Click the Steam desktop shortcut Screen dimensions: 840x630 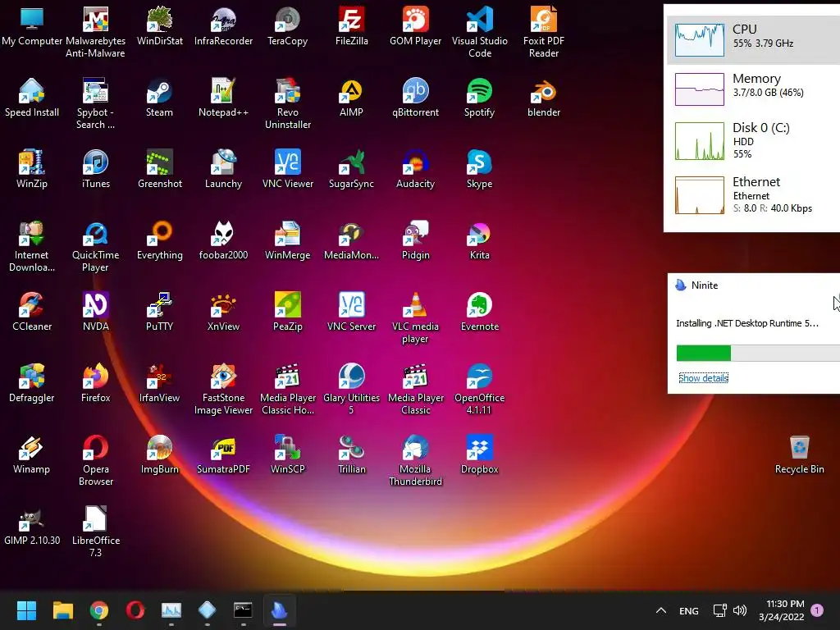pos(160,98)
